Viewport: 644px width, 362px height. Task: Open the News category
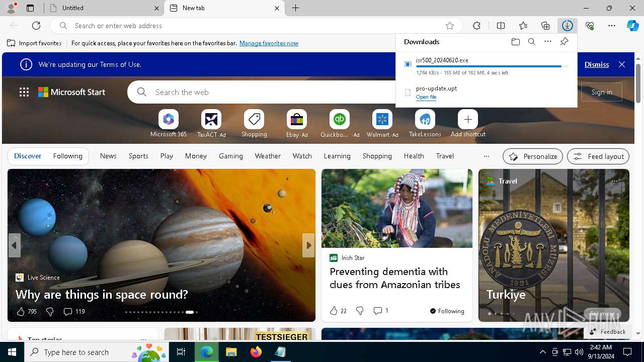pyautogui.click(x=108, y=156)
